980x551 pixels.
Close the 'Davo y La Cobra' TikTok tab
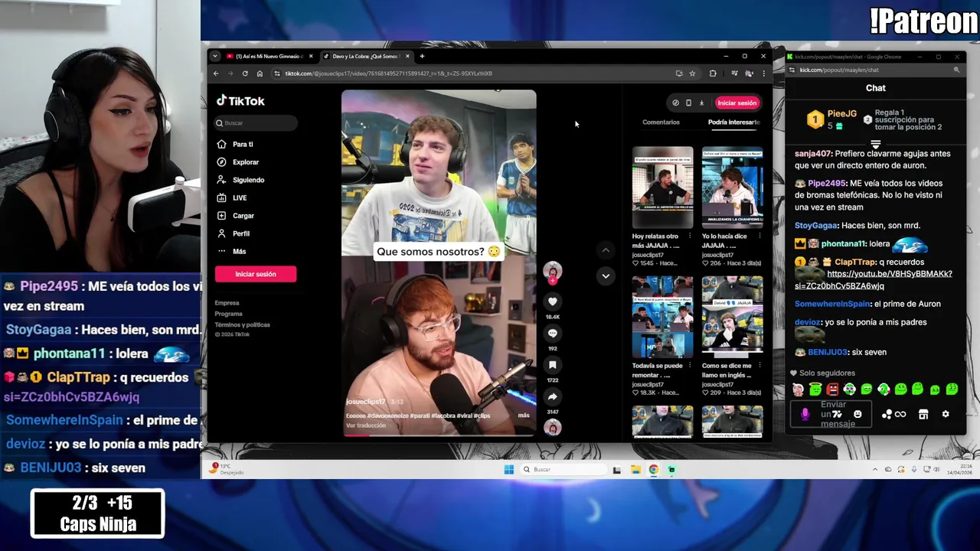pos(407,56)
